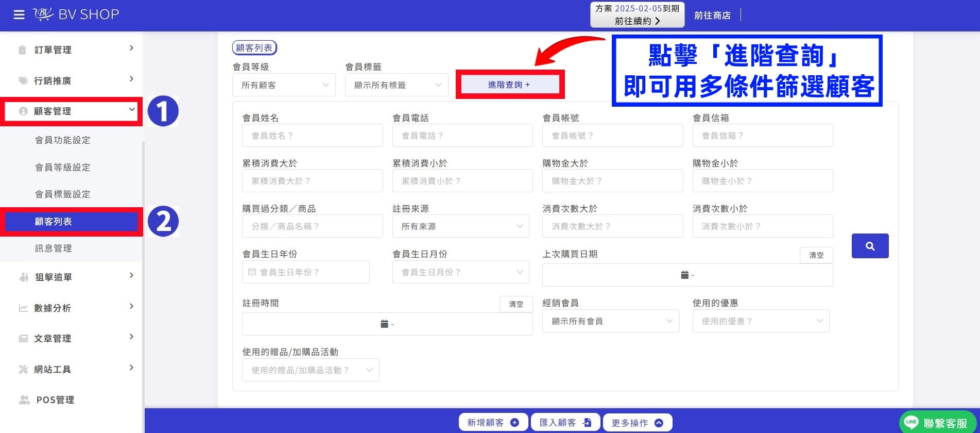
Task: Click the 顧客管理 person icon
Action: coord(23,111)
